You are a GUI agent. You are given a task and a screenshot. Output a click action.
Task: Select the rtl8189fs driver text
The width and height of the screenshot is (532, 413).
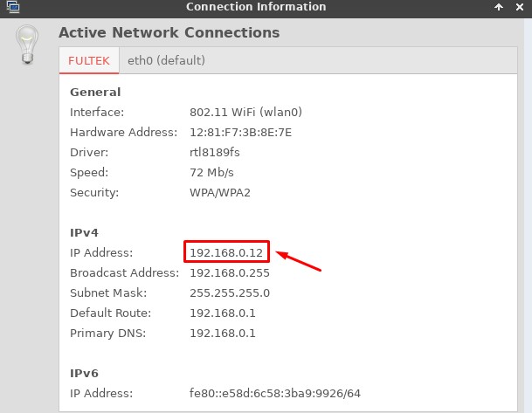coord(214,152)
